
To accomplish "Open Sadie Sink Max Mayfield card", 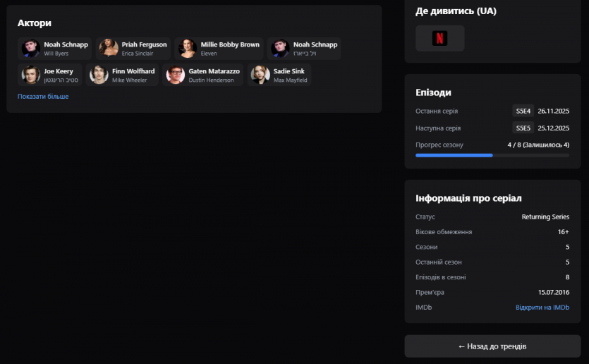I will (x=280, y=75).
